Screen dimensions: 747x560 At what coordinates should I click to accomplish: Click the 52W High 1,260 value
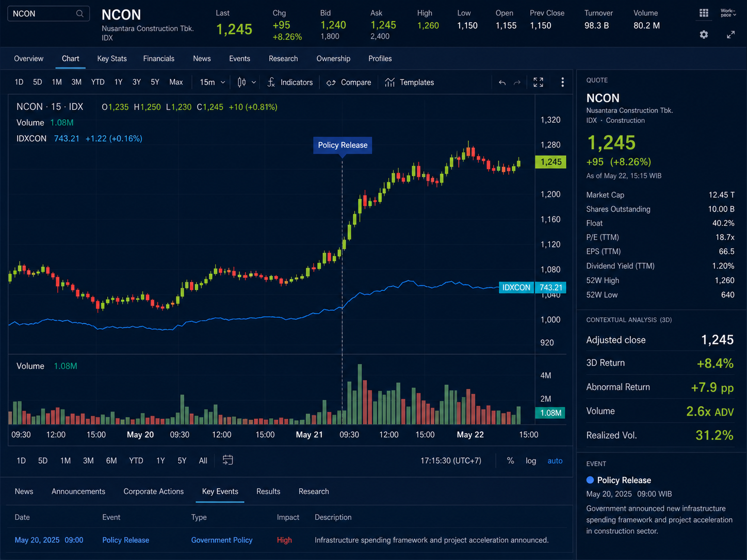pyautogui.click(x=724, y=281)
